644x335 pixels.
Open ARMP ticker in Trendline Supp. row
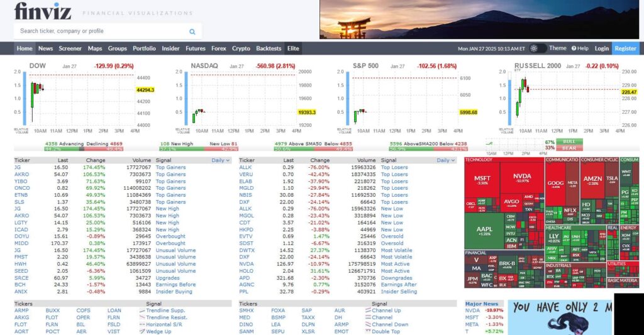21,310
